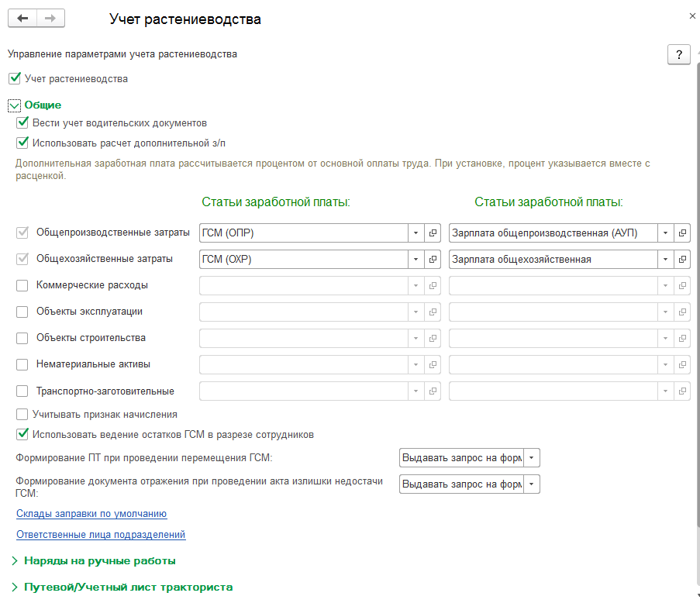Screen dimensions: 700x610
Task: Open dropdown for акта излишки недостачи ГСМ
Action: (x=531, y=484)
